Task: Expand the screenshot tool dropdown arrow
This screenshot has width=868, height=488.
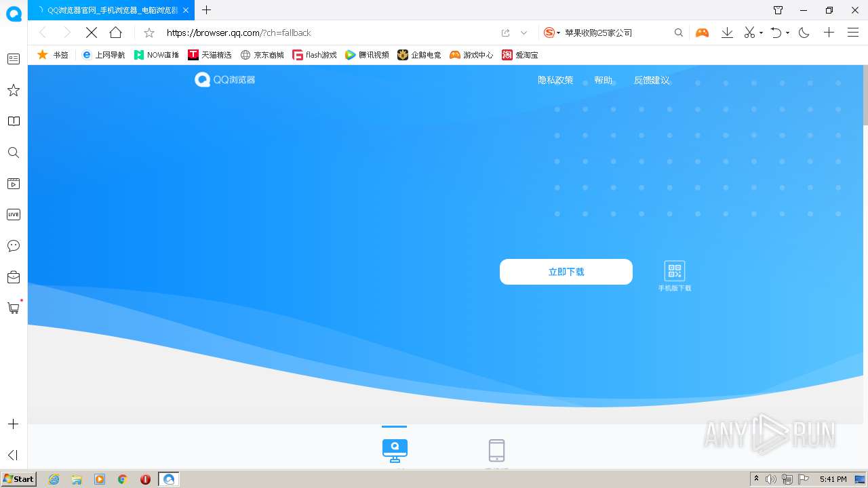Action: (x=761, y=33)
